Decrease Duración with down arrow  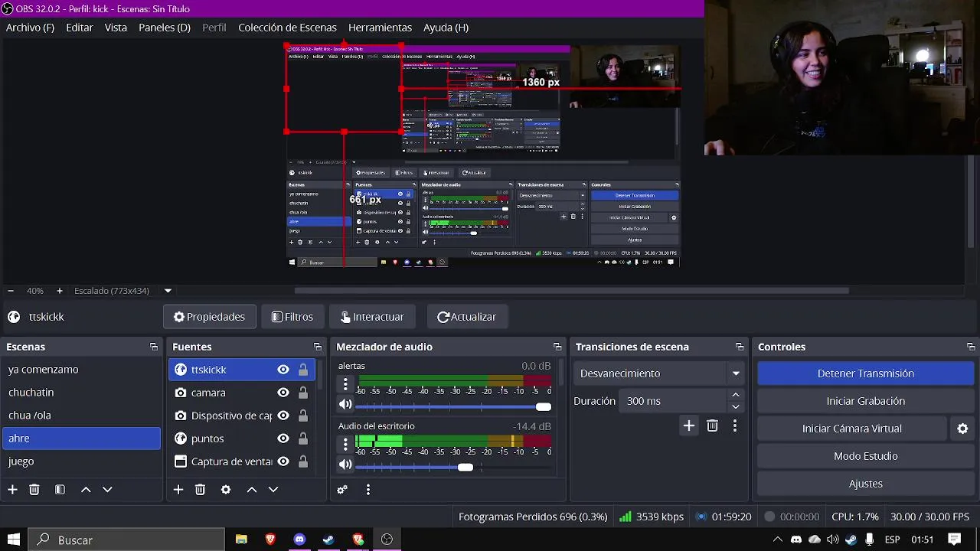pos(736,407)
